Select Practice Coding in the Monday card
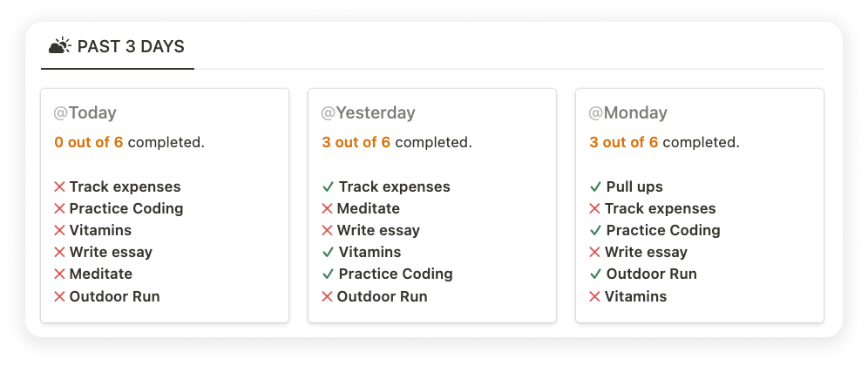This screenshot has height=366, width=868. tap(663, 230)
